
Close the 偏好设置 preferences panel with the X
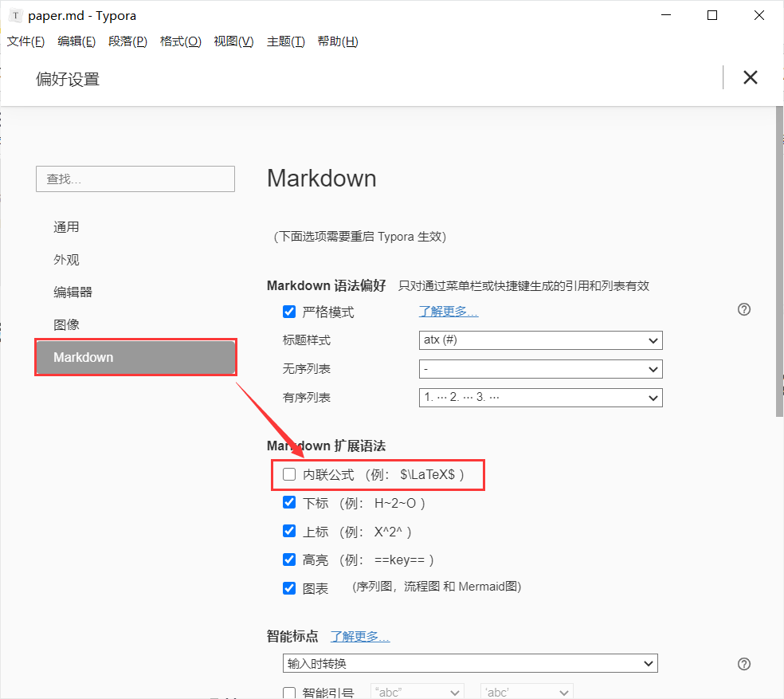click(x=750, y=77)
